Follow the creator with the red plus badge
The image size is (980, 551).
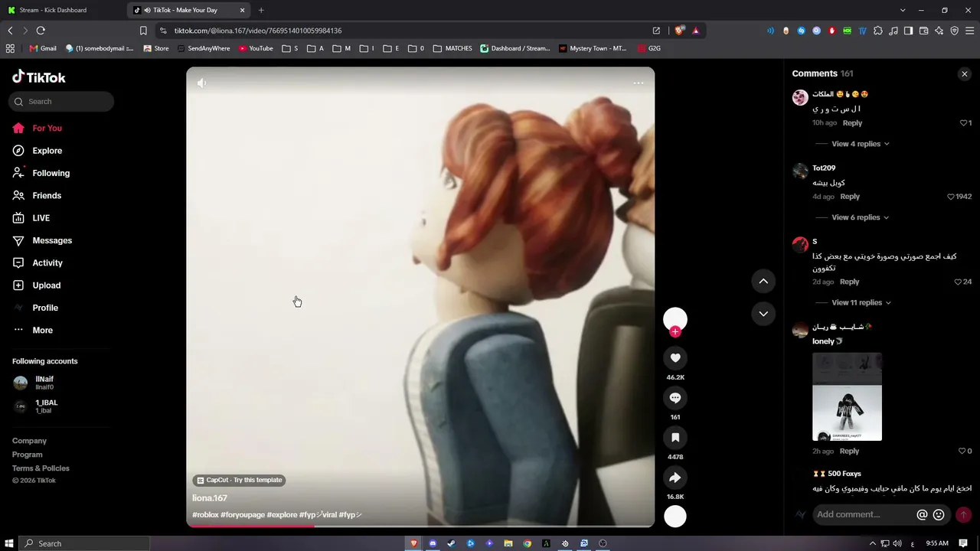click(675, 332)
